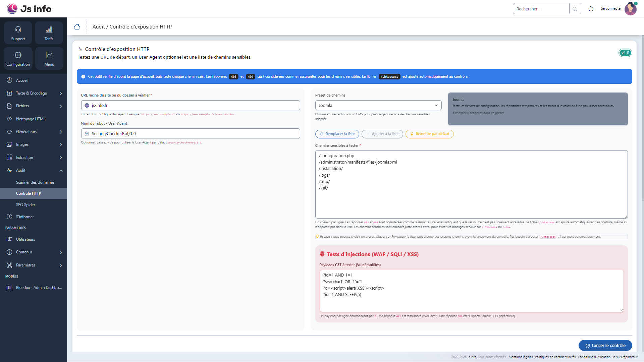Click the search magnifier icon
Viewport: 644px width, 362px height.
pyautogui.click(x=575, y=9)
